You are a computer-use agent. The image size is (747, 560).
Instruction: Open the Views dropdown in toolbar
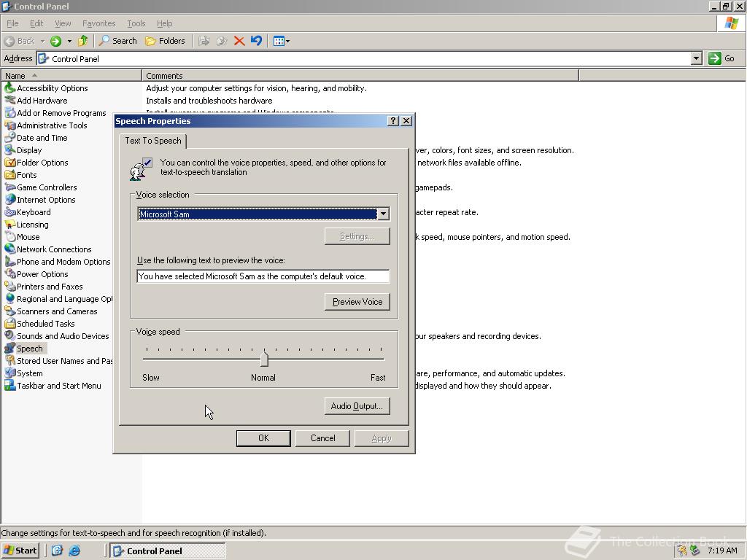click(x=282, y=41)
